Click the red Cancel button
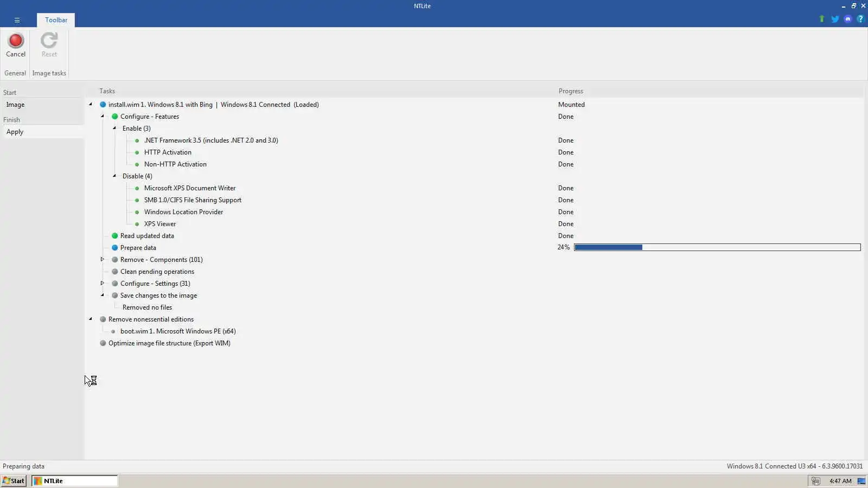The height and width of the screenshot is (488, 868). pyautogui.click(x=16, y=45)
